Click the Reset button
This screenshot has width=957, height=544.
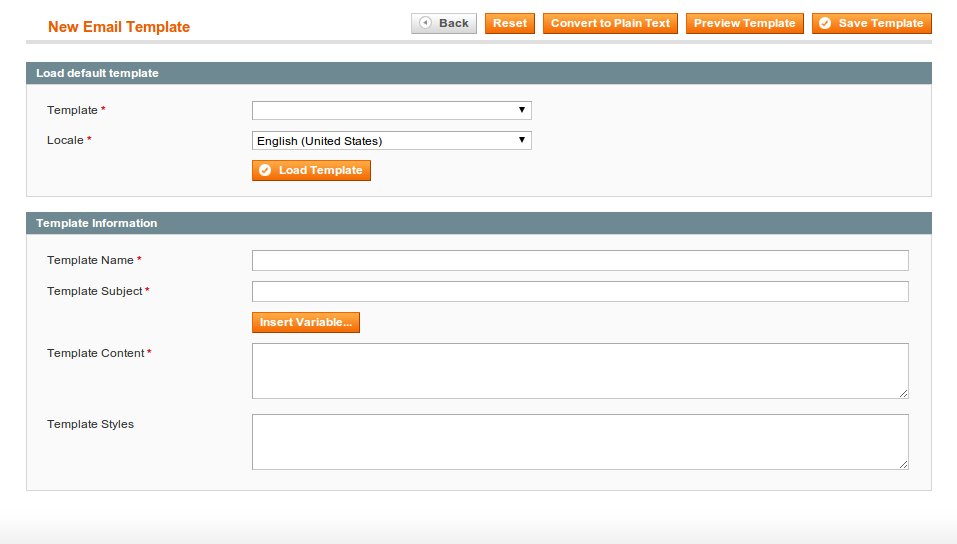510,23
